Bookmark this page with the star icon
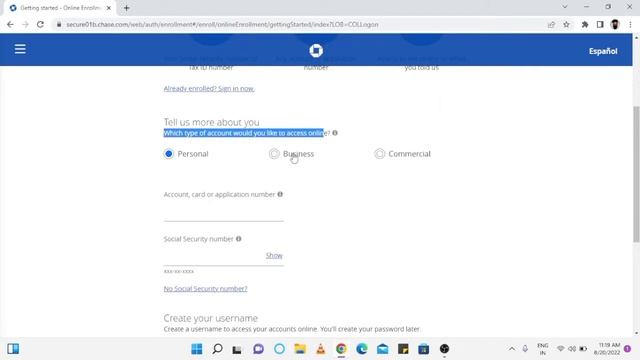 pyautogui.click(x=566, y=24)
